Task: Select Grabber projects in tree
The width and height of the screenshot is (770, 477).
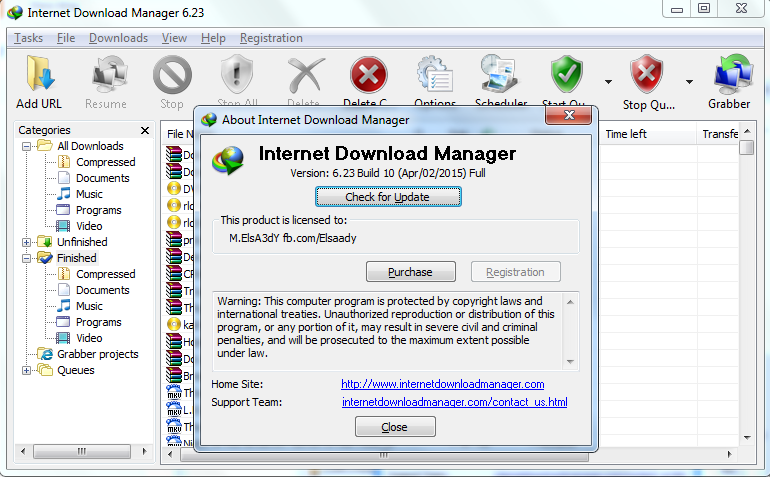Action: click(x=98, y=354)
